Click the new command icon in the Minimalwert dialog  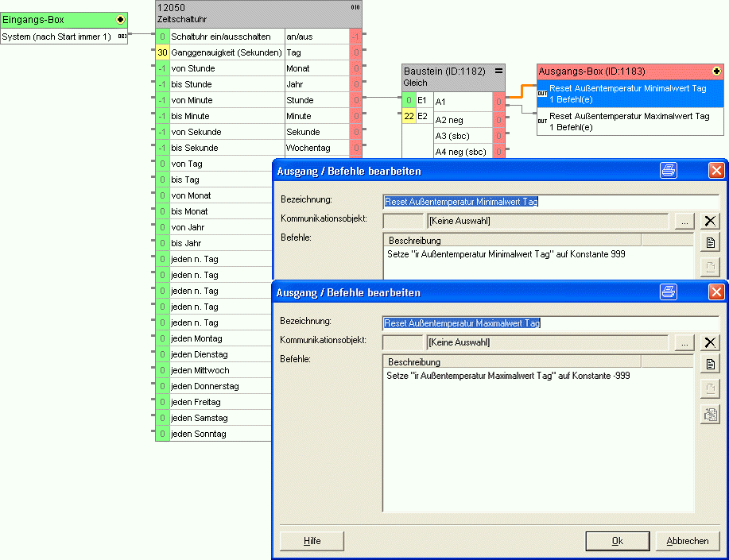(x=710, y=243)
